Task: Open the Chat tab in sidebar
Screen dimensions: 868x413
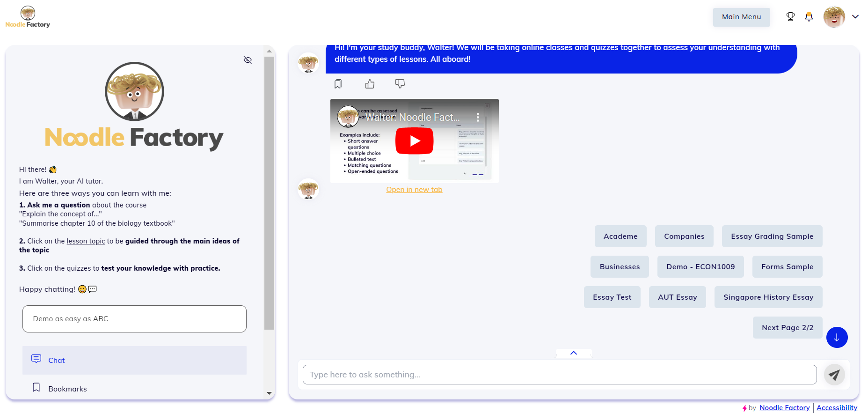Action: point(134,360)
